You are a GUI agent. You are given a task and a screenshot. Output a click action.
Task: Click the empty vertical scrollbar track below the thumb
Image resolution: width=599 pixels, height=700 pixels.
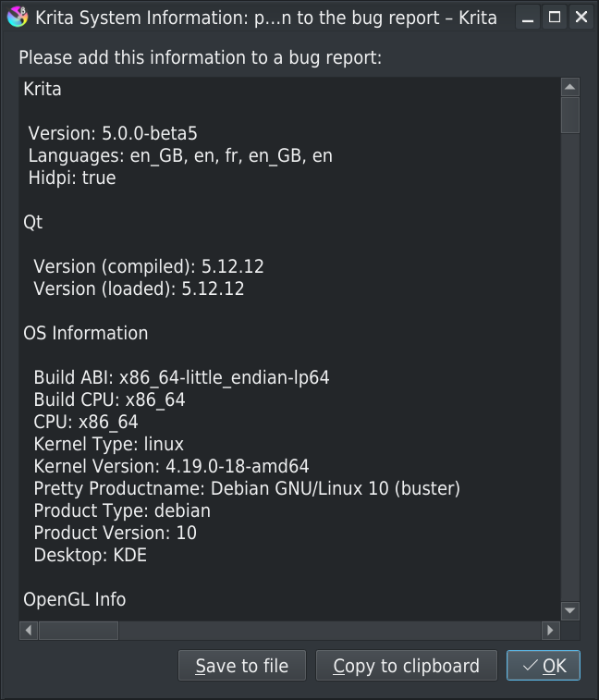point(570,366)
